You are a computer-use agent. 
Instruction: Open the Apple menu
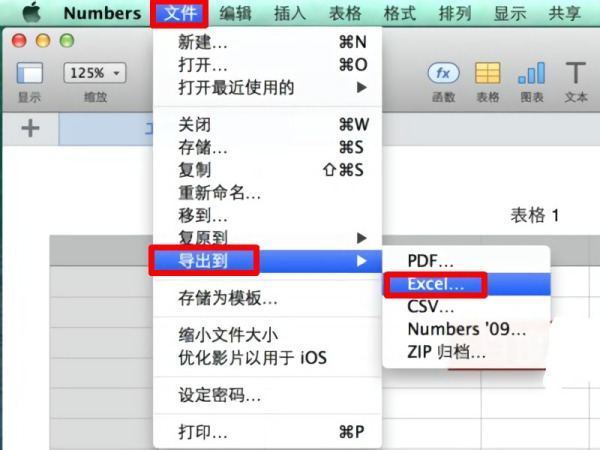click(31, 13)
